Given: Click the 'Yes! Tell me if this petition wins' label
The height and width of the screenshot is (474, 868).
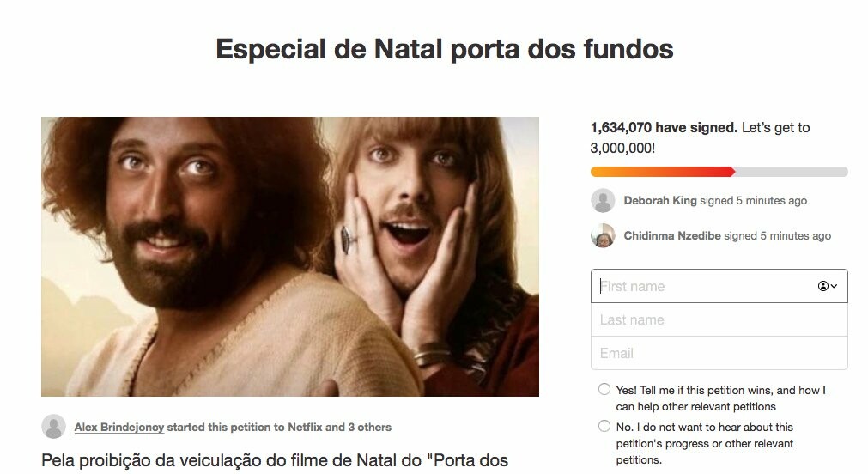Looking at the screenshot, I should click(720, 398).
